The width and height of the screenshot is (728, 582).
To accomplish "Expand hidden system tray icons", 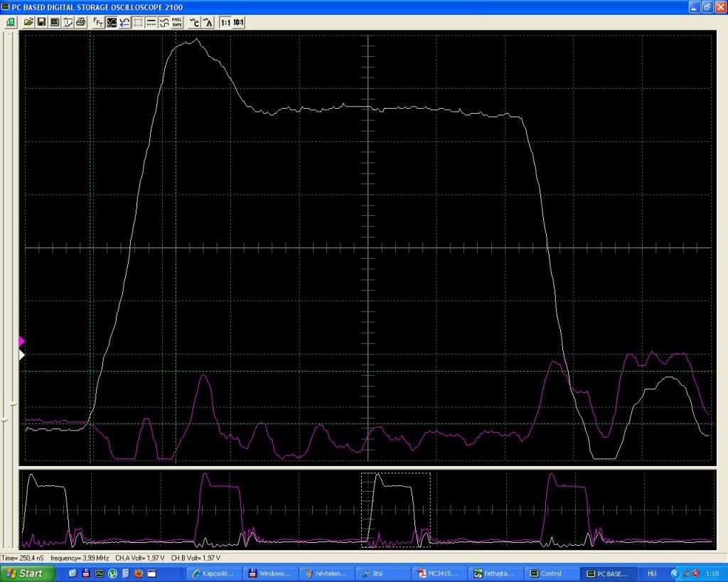I will (x=675, y=573).
